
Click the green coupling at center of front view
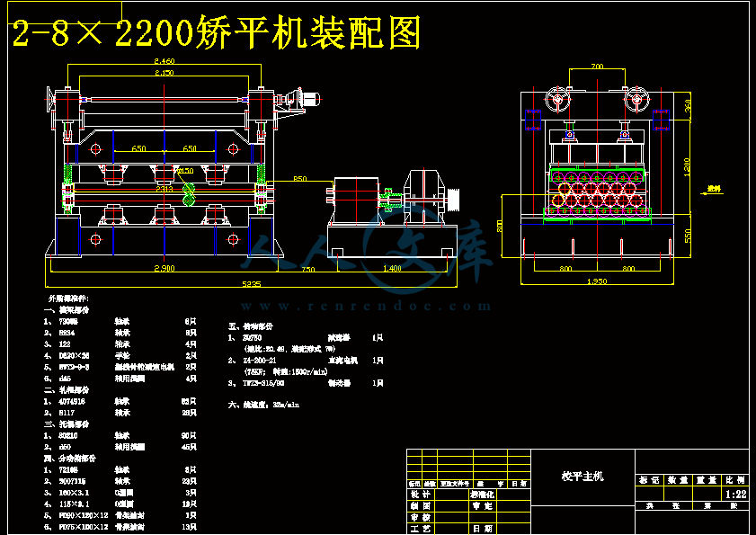(x=189, y=192)
